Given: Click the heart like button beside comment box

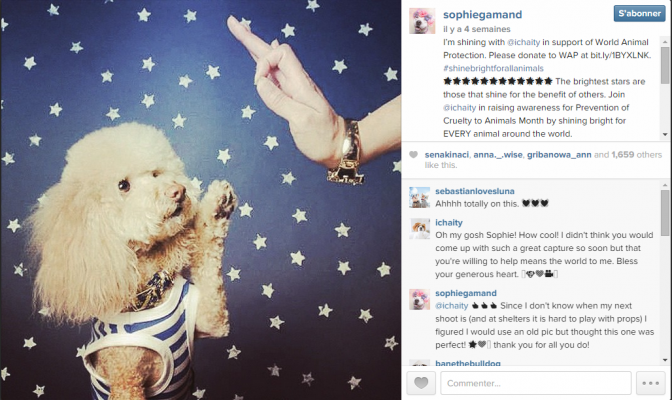Looking at the screenshot, I should pyautogui.click(x=421, y=383).
